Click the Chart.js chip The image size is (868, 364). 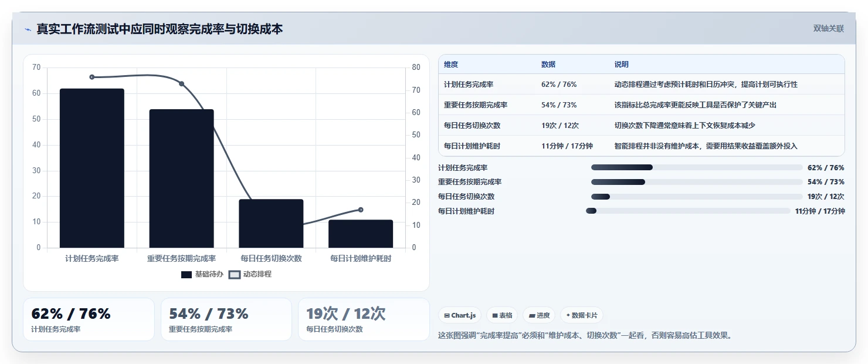click(x=460, y=315)
